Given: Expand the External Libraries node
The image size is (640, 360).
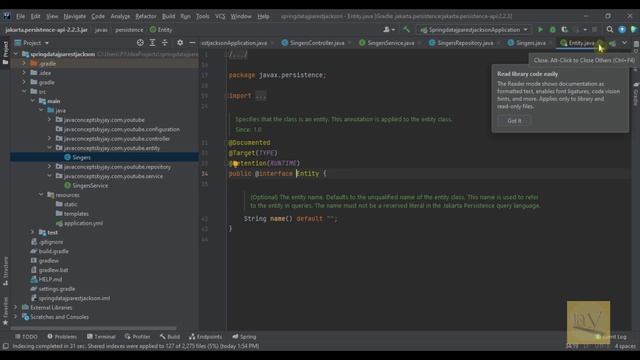Looking at the screenshot, I should [16, 307].
